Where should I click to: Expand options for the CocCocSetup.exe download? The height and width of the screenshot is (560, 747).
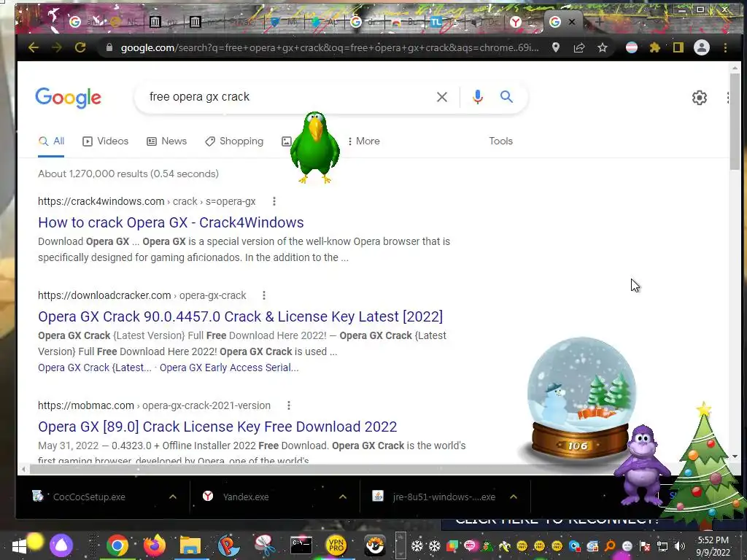(173, 497)
